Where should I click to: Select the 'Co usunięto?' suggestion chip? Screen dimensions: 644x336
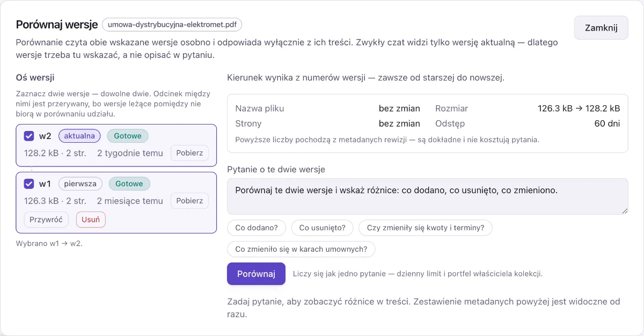click(322, 228)
